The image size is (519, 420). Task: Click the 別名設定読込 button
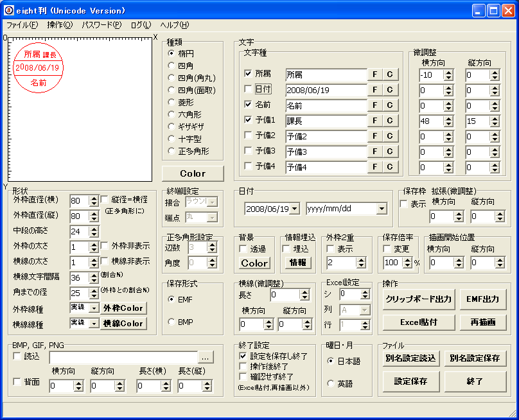[410, 358]
